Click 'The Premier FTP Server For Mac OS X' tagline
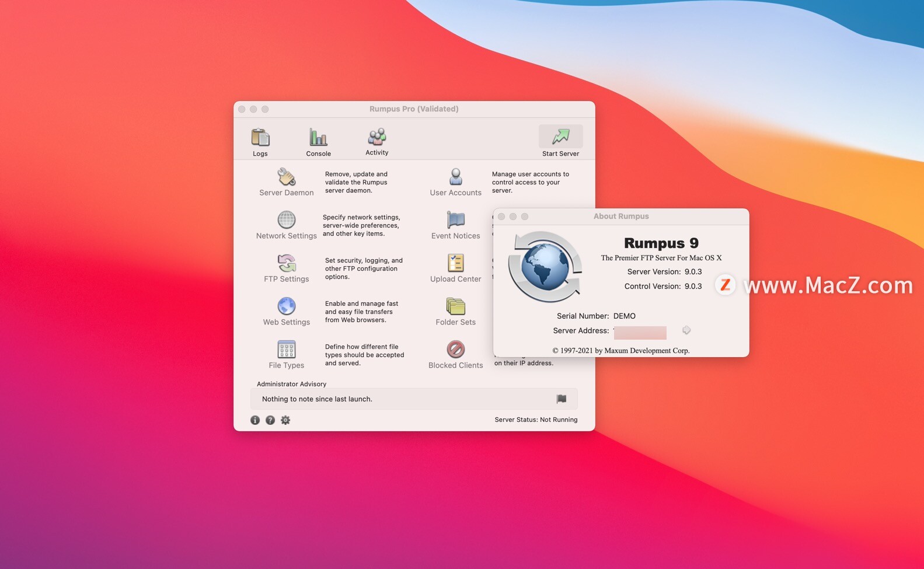Viewport: 924px width, 569px height. (661, 258)
